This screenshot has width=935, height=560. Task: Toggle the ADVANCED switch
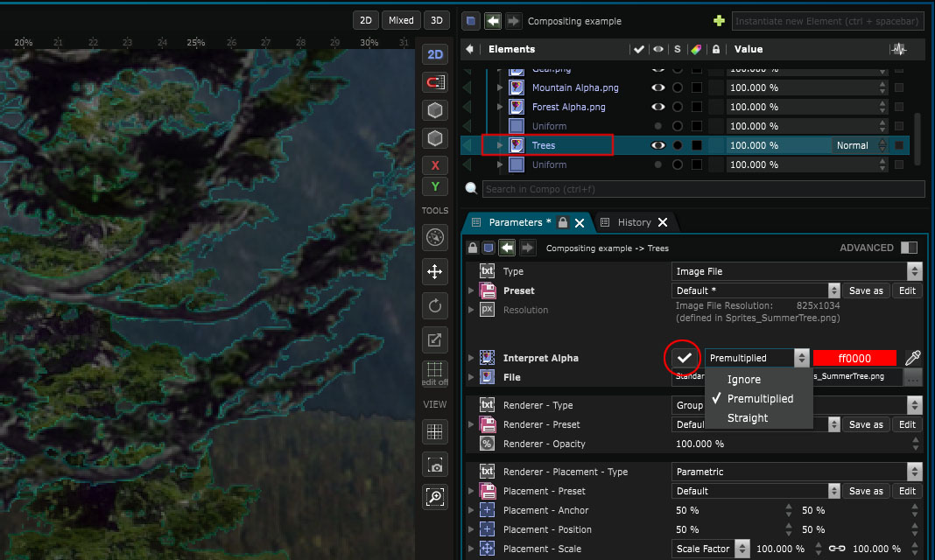(x=909, y=248)
